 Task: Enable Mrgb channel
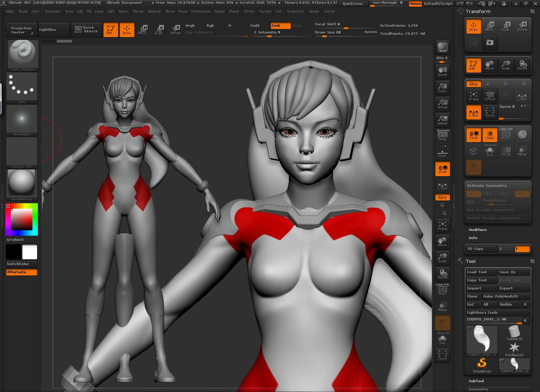tap(194, 25)
